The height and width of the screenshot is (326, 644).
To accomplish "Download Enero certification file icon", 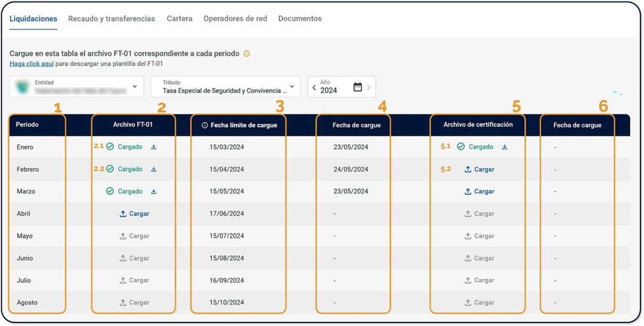I will pyautogui.click(x=505, y=147).
